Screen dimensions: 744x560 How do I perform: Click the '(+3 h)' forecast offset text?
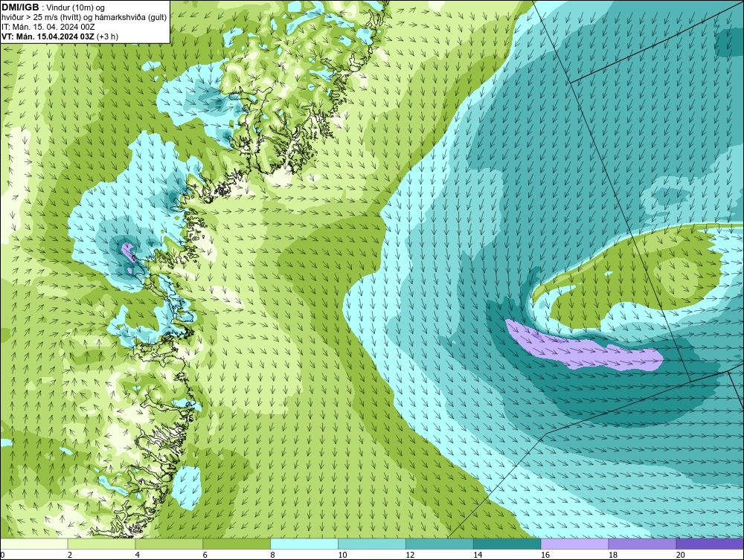tap(107, 36)
